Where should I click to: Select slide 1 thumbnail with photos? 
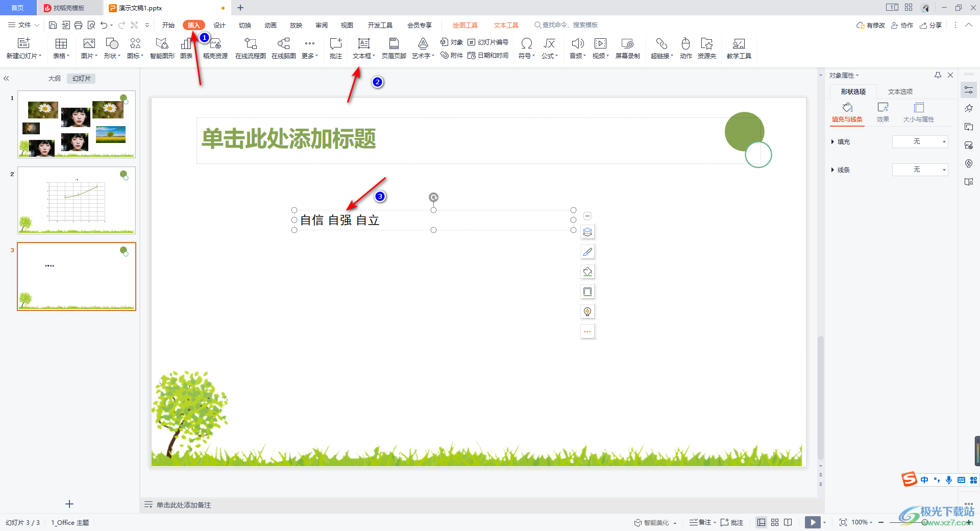coord(77,124)
